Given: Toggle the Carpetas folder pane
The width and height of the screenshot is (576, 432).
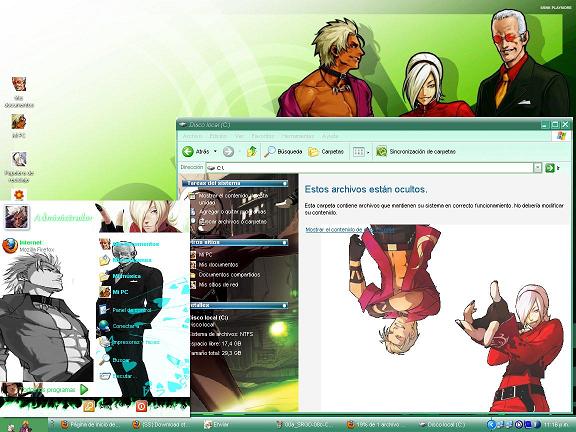Looking at the screenshot, I should coord(326,151).
